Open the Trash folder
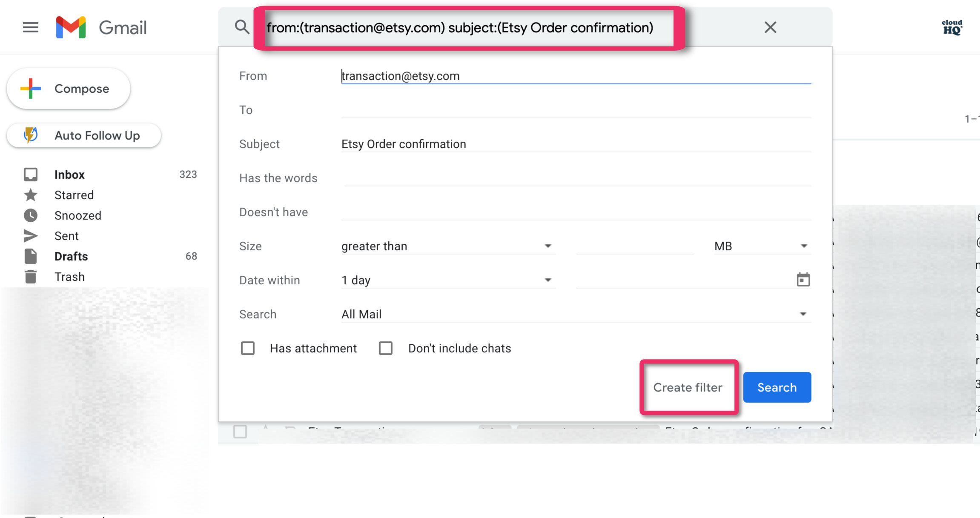The height and width of the screenshot is (518, 980). coord(69,277)
